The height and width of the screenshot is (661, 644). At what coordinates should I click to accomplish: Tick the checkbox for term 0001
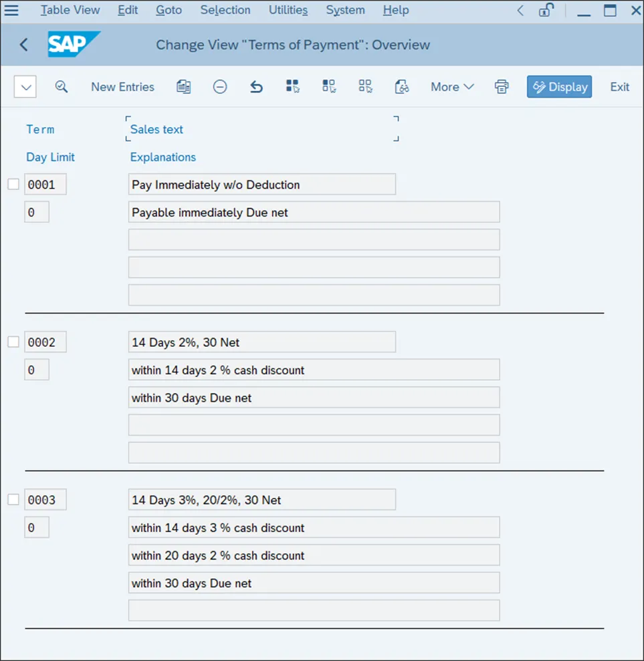point(13,184)
